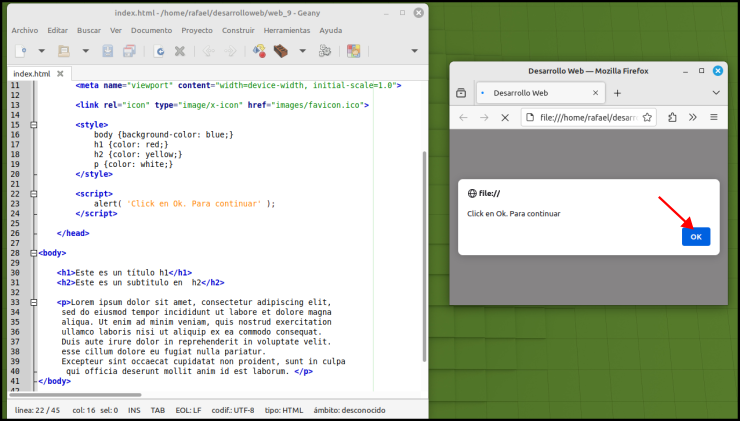Click the New file icon in Geany toolbar
The image size is (740, 421).
21,51
